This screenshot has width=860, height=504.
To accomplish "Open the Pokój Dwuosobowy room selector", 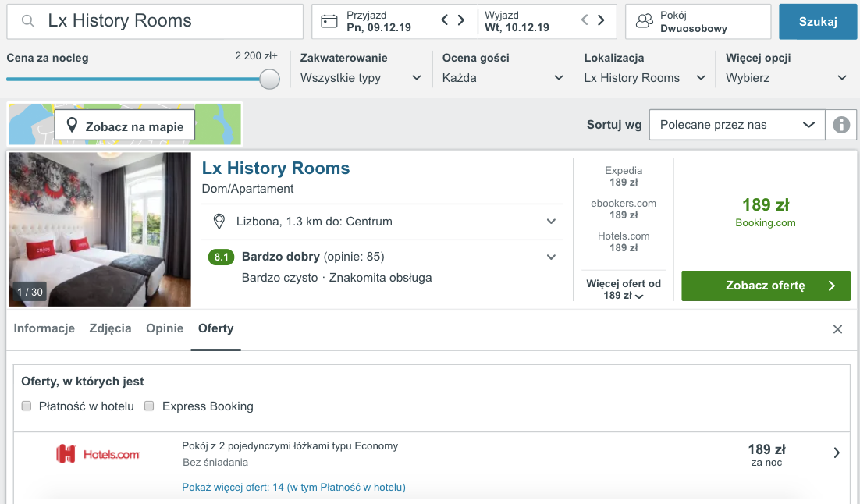I will click(698, 22).
